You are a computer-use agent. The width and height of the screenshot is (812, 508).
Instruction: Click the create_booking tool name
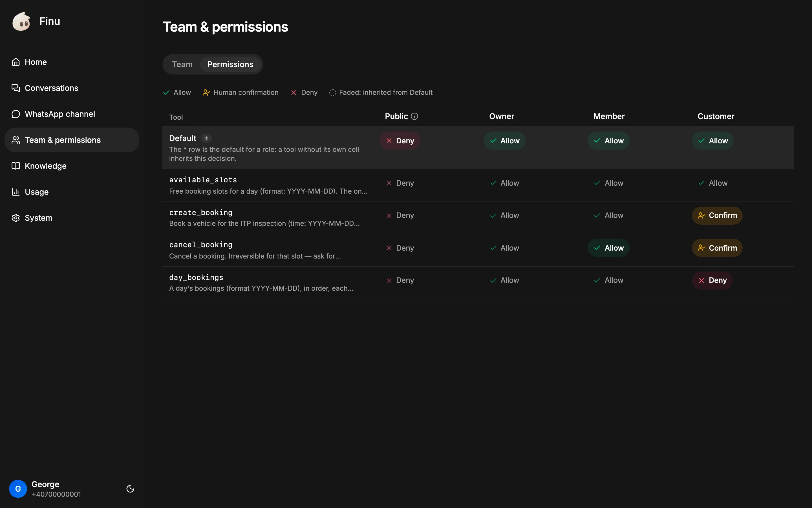coord(201,213)
